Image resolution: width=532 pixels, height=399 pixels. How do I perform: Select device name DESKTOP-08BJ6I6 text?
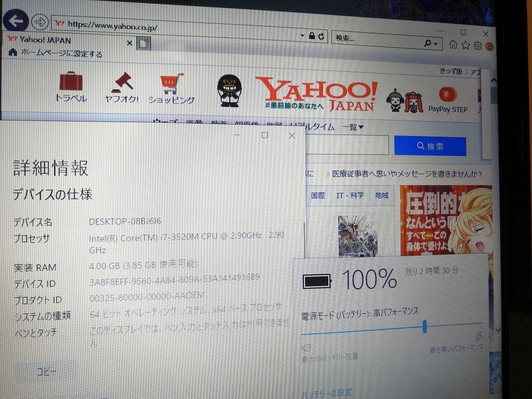(125, 221)
